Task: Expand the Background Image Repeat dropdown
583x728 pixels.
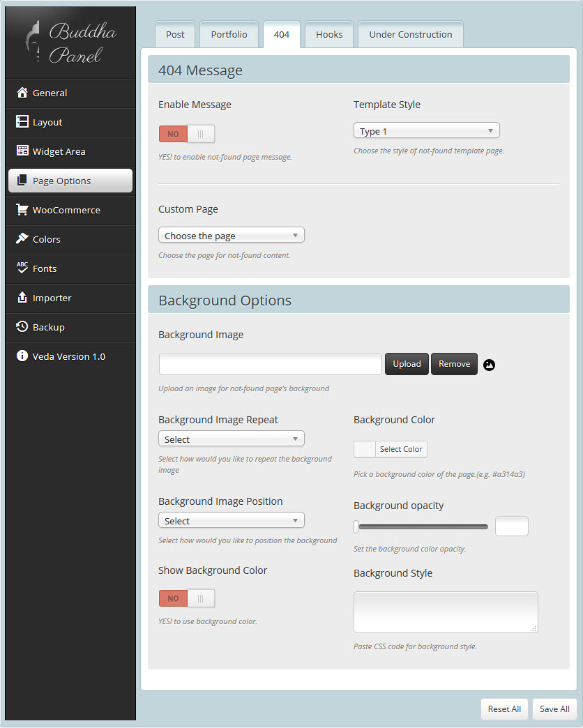Action: (231, 439)
